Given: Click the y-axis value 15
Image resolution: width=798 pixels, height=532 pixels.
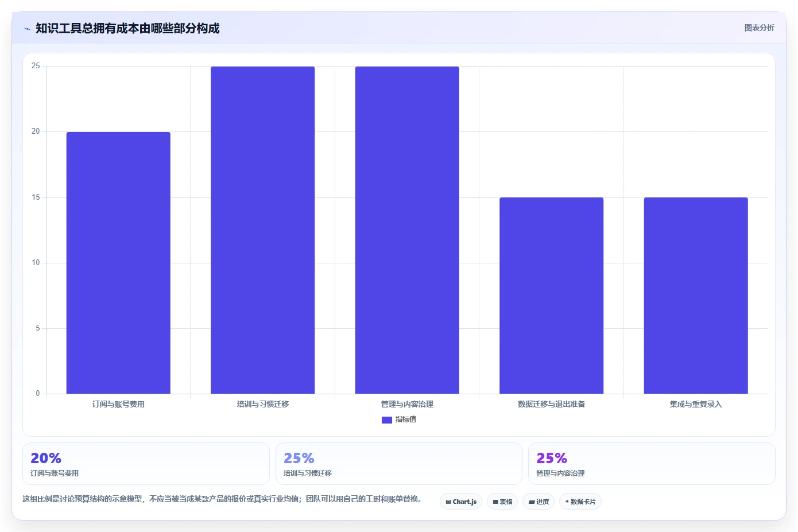Looking at the screenshot, I should [x=36, y=197].
